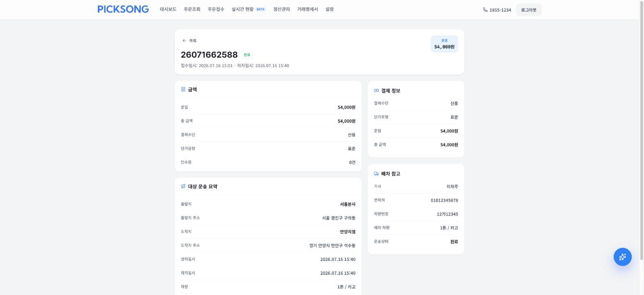This screenshot has width=644, height=295.
Task: Click the 금액 section document icon
Action: pos(183,89)
